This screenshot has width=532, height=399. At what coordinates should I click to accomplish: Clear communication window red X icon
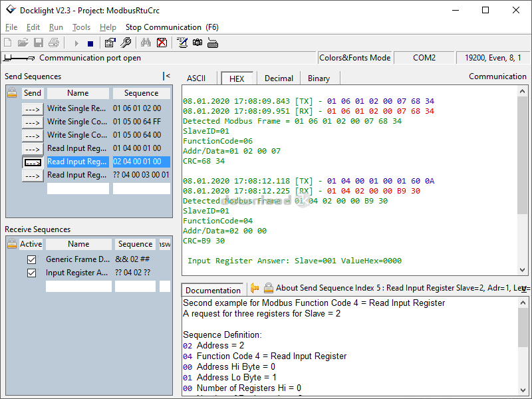coord(162,43)
